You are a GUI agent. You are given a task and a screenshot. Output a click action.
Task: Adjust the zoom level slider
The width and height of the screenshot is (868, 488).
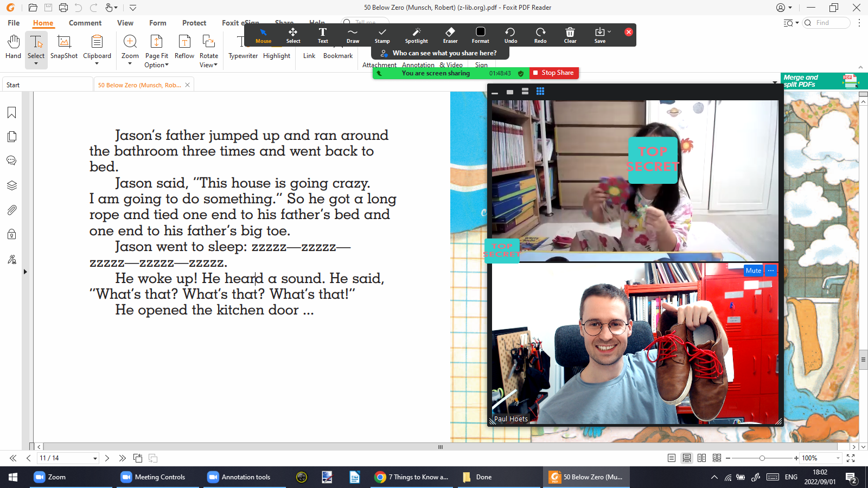coord(762,458)
